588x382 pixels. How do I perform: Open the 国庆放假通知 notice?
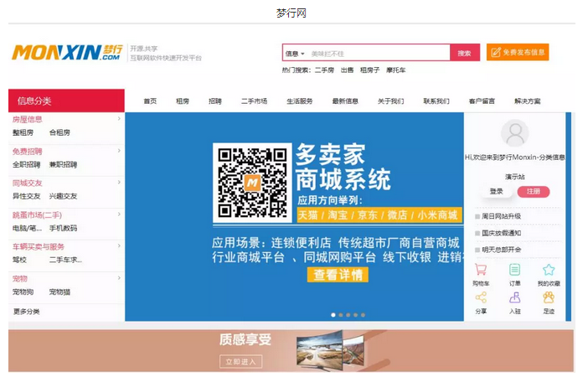(x=501, y=233)
